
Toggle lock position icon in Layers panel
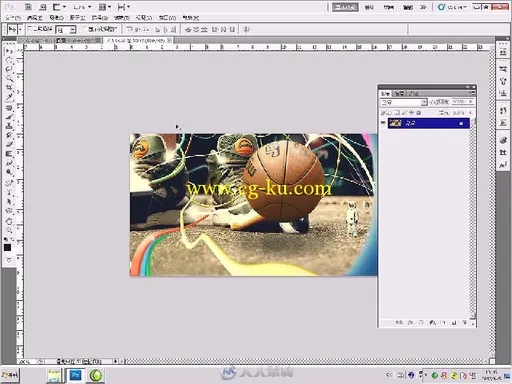pos(412,113)
